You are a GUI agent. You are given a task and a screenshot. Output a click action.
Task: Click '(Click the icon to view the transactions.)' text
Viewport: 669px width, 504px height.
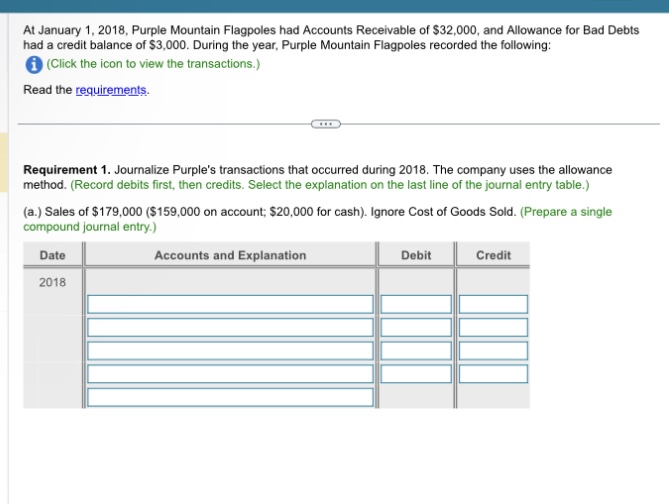tap(153, 64)
